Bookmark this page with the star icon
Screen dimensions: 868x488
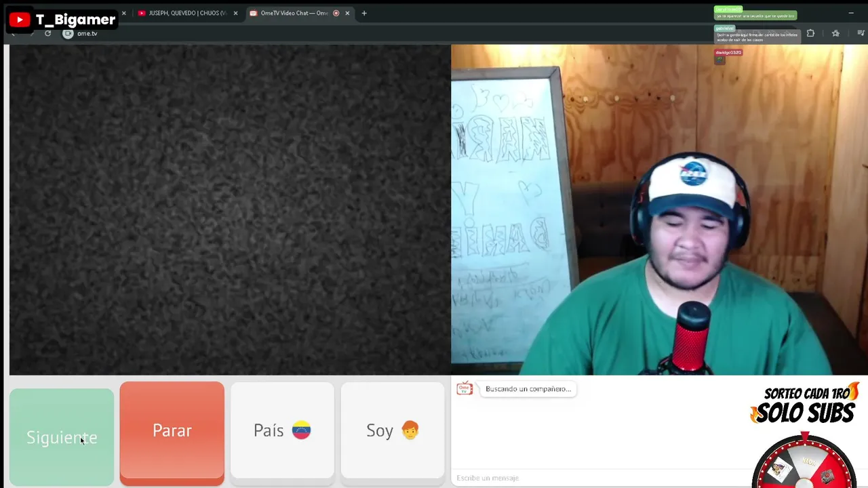pos(835,33)
